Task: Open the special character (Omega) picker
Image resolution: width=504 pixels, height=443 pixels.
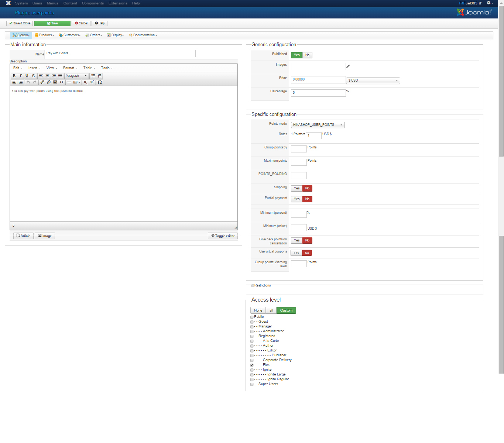Action: (100, 82)
